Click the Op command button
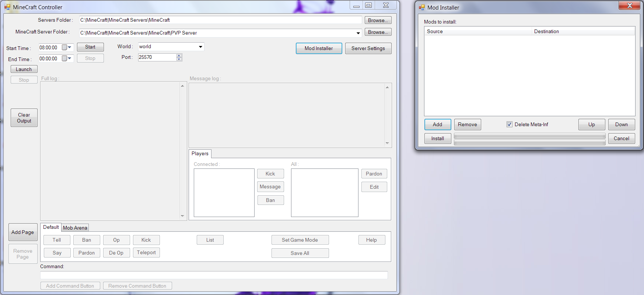 pos(116,240)
